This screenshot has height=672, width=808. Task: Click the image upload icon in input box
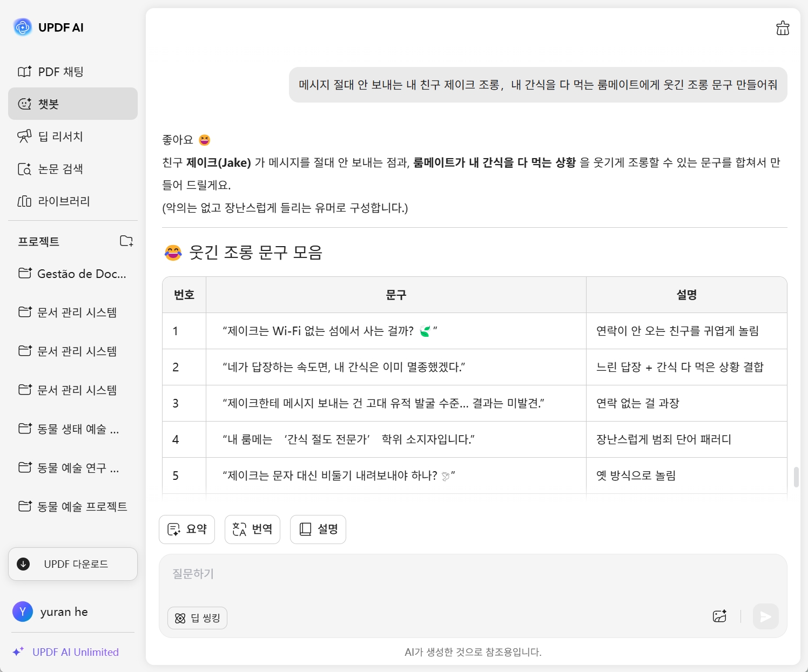tap(719, 616)
